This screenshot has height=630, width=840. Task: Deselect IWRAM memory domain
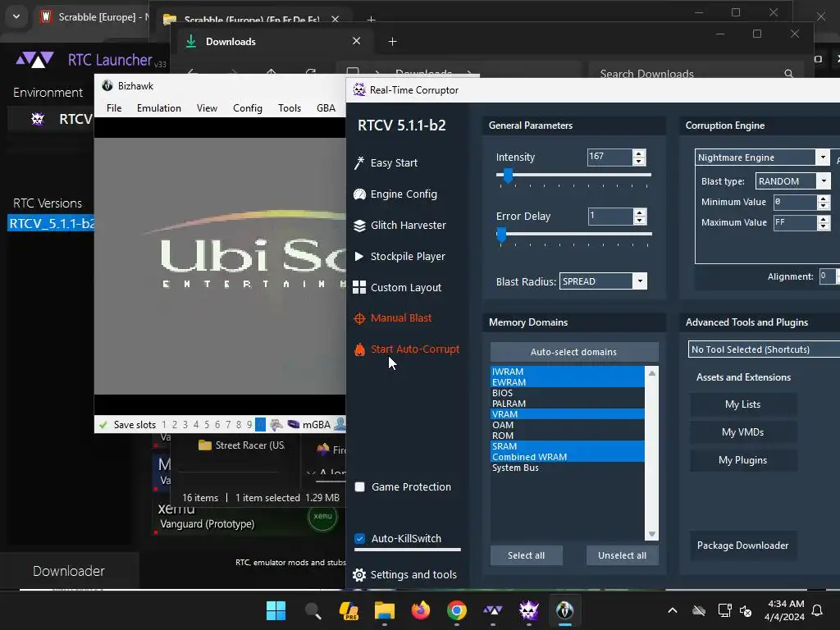568,372
